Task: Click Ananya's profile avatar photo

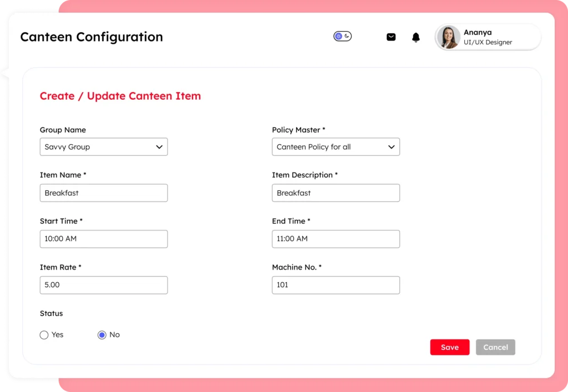Action: (x=448, y=37)
